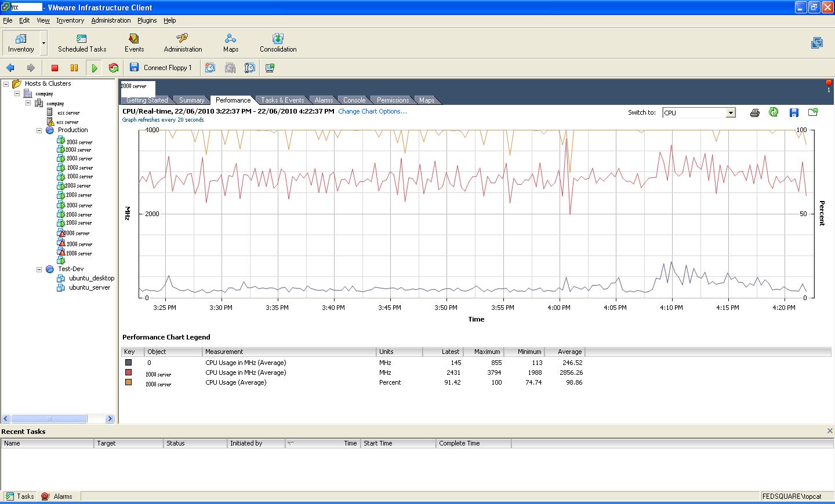Open the Administration menu

[x=111, y=20]
